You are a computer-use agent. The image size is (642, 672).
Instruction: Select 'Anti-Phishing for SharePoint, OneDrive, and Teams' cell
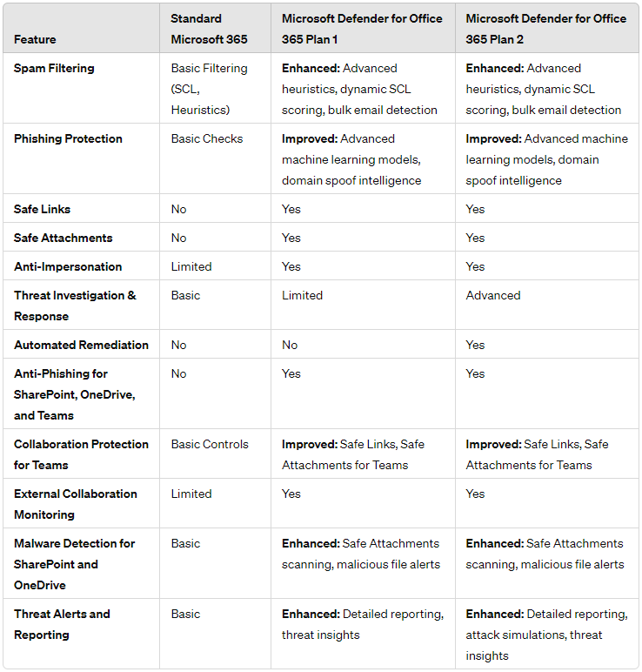point(74,394)
